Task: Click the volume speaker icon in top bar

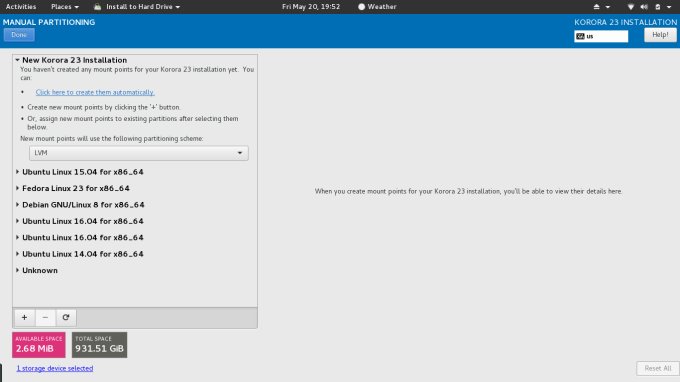Action: click(x=644, y=7)
